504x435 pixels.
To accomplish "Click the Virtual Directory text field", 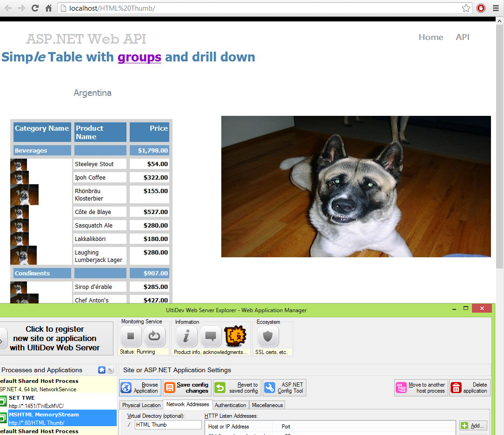I will pos(168,425).
